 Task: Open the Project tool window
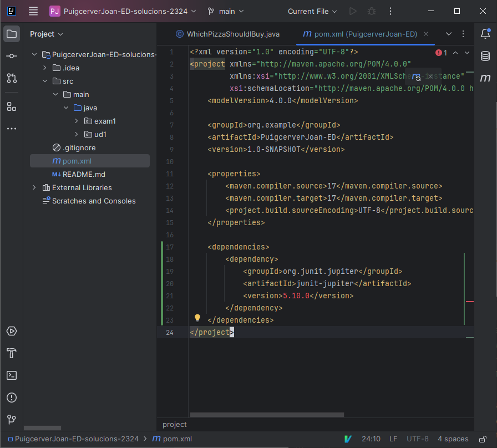point(12,34)
